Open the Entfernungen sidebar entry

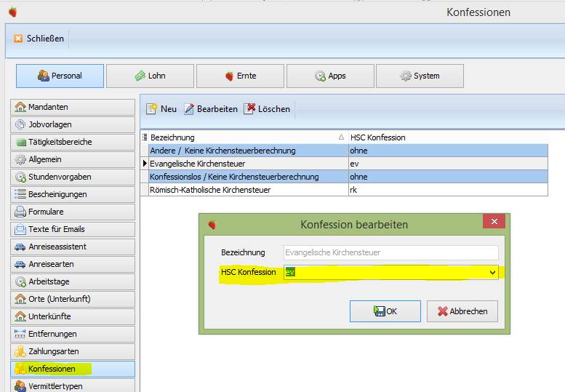coord(73,334)
